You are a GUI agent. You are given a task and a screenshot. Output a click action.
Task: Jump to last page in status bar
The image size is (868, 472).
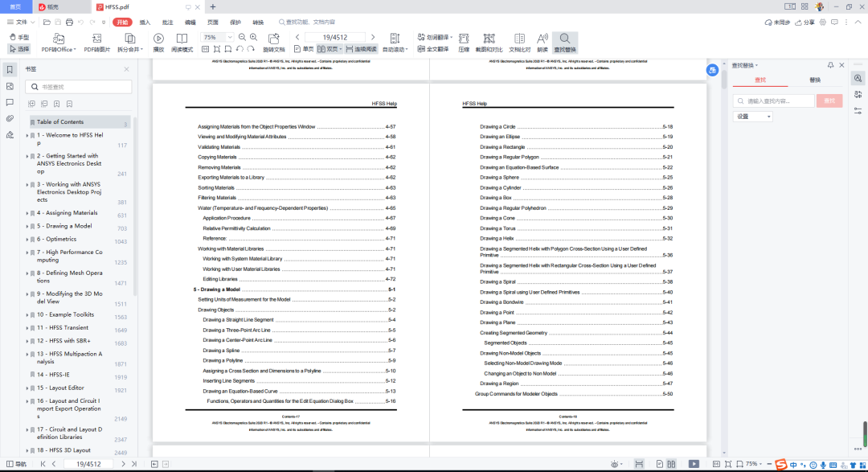[134, 464]
